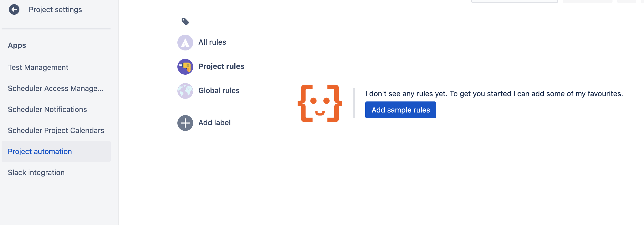The width and height of the screenshot is (644, 225).
Task: Open Scheduler Notifications
Action: [x=47, y=109]
